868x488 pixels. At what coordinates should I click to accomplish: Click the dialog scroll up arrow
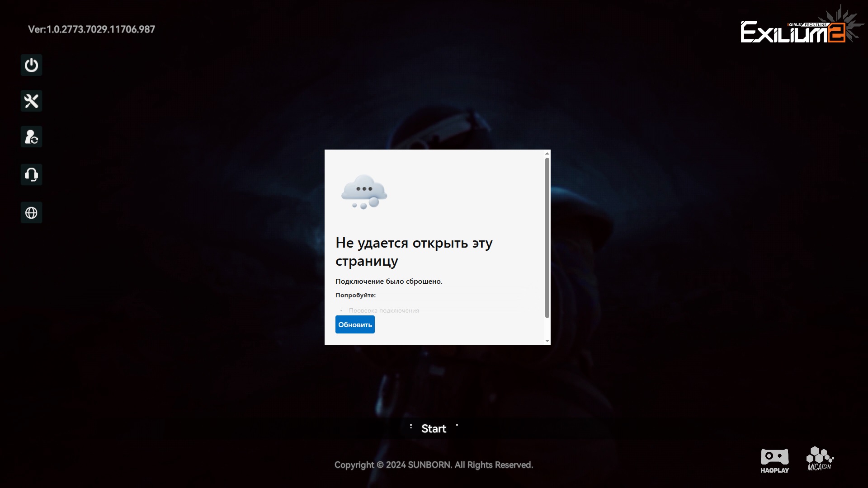pos(547,154)
